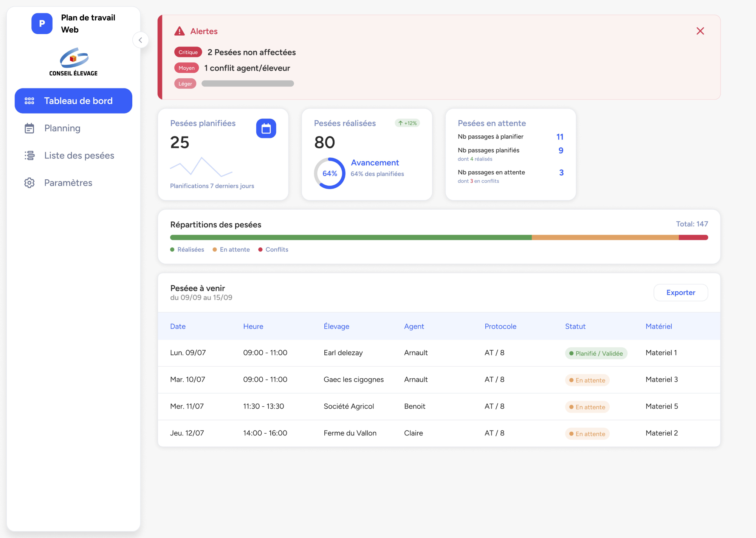Viewport: 756px width, 538px height.
Task: Click the Planning calendar icon in sidebar
Action: pyautogui.click(x=29, y=128)
